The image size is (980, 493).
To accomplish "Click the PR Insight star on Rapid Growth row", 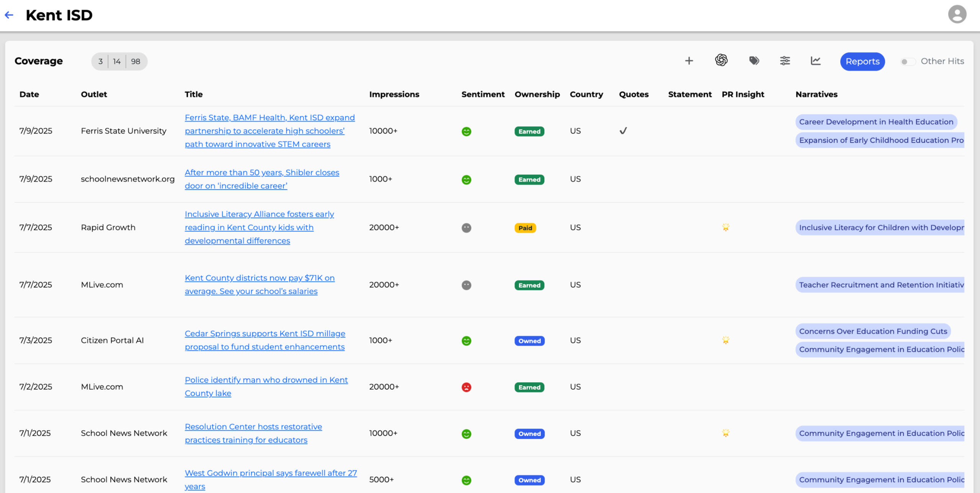I will pyautogui.click(x=726, y=227).
